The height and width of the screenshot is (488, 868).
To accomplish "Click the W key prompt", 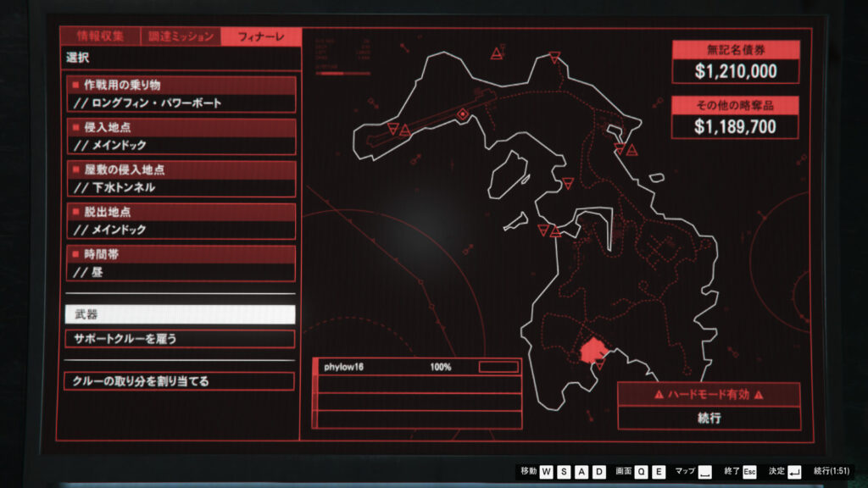I will [x=547, y=471].
